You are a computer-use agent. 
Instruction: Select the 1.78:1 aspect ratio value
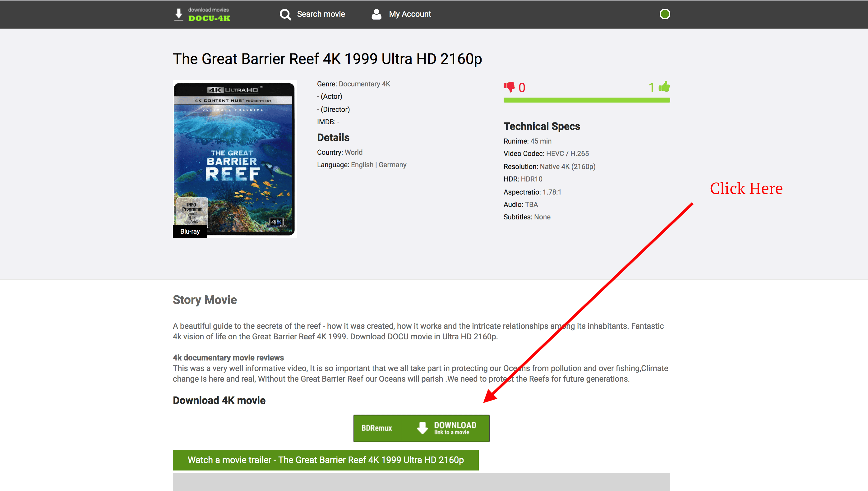(552, 192)
